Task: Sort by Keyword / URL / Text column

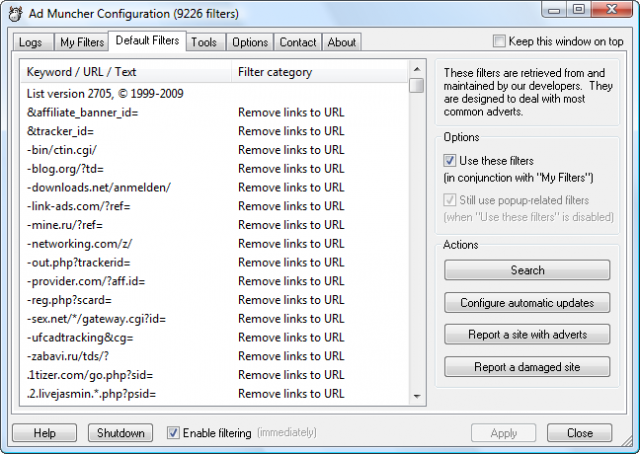Action: (126, 72)
